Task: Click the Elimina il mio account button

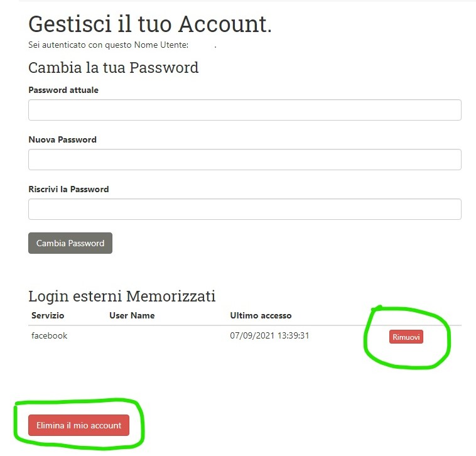Action: pyautogui.click(x=78, y=425)
